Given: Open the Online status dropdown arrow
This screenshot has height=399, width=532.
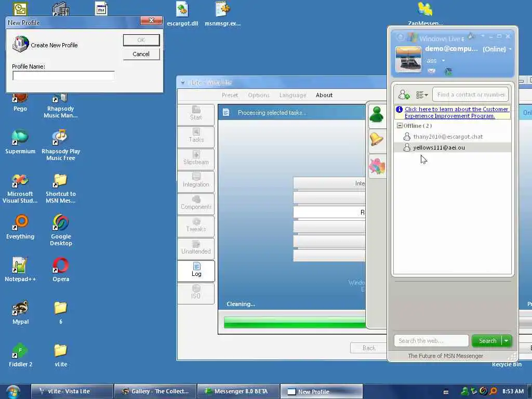Looking at the screenshot, I should (x=510, y=49).
